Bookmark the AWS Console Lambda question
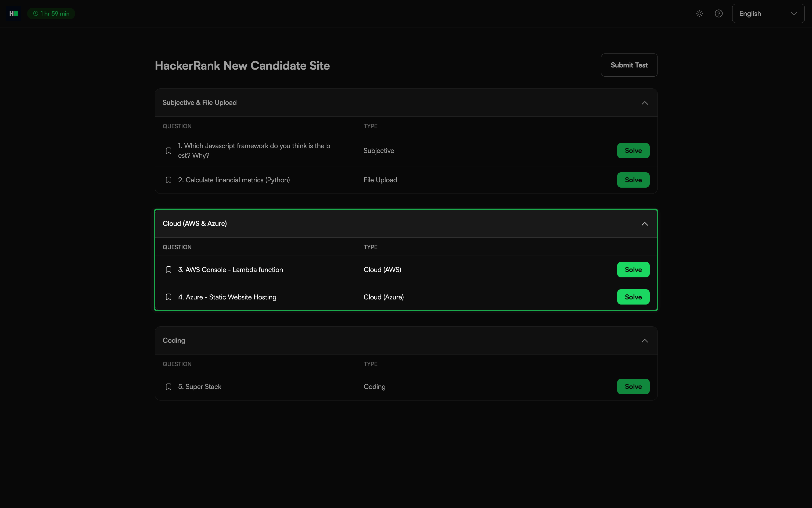This screenshot has height=508, width=812. (x=168, y=270)
